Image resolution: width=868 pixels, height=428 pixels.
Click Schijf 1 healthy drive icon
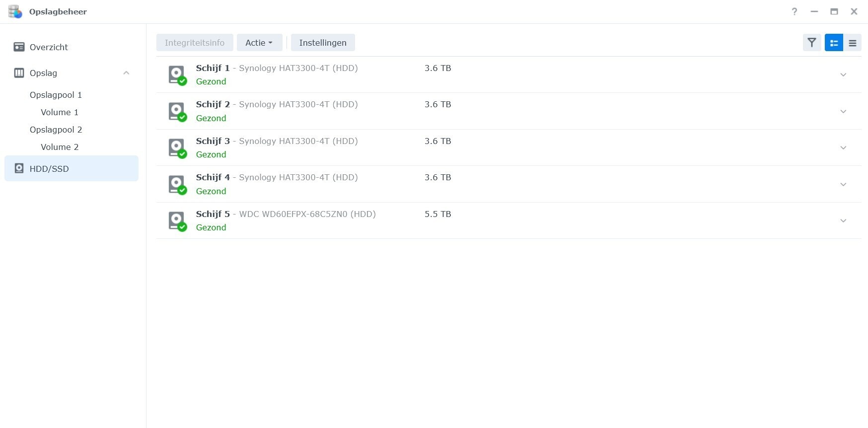tap(177, 74)
